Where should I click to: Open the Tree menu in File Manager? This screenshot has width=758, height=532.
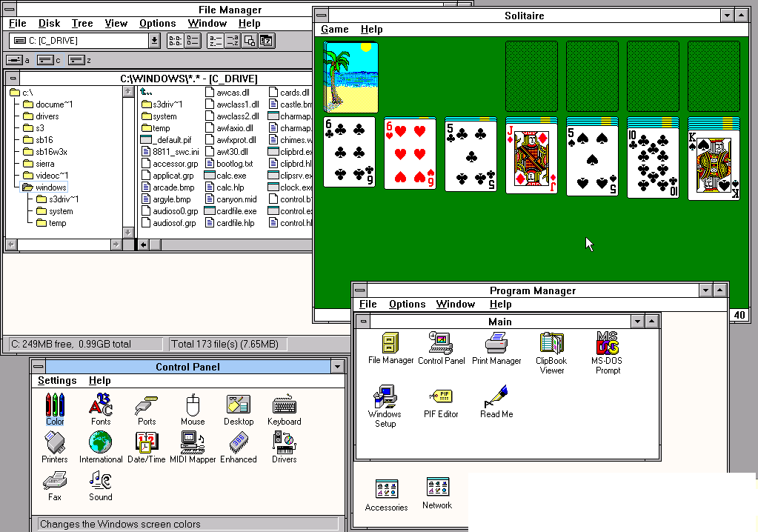(82, 23)
